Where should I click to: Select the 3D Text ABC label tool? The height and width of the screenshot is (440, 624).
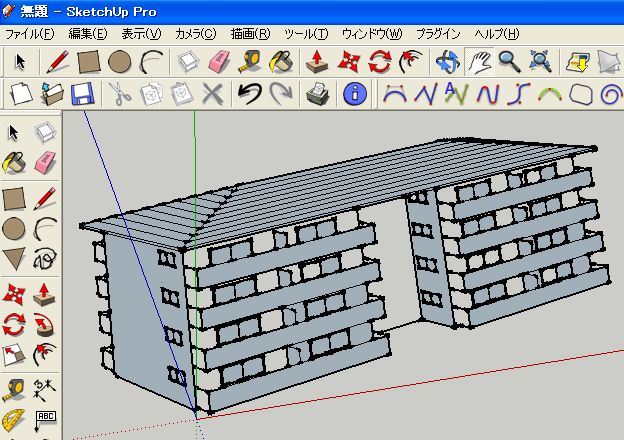pos(45,421)
